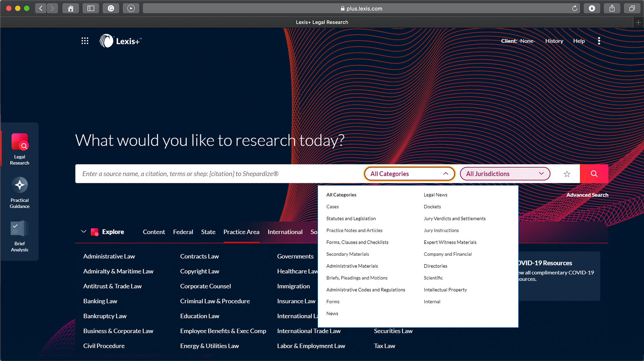Open the Client: -None- selector

pyautogui.click(x=518, y=41)
